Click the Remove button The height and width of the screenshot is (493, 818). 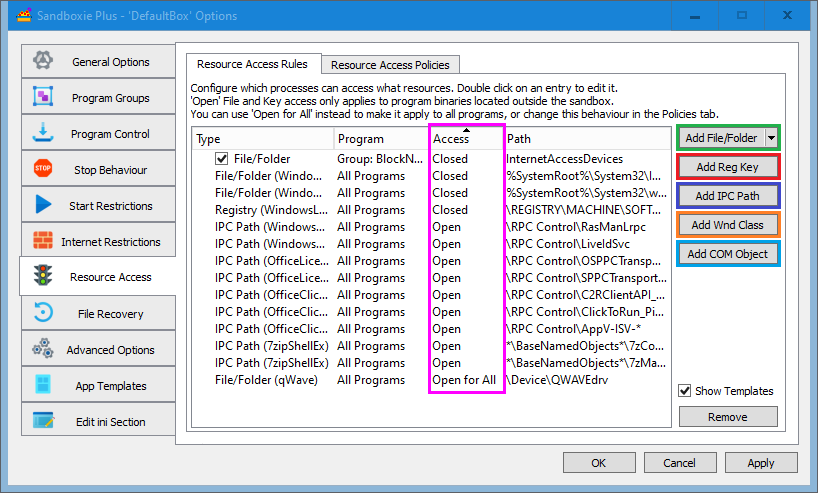tap(728, 417)
